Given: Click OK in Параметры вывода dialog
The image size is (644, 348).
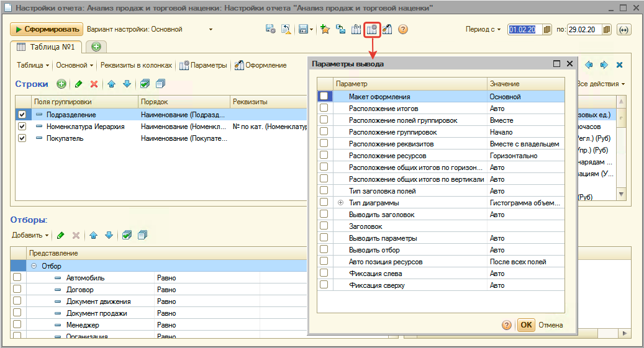Looking at the screenshot, I should coord(526,324).
